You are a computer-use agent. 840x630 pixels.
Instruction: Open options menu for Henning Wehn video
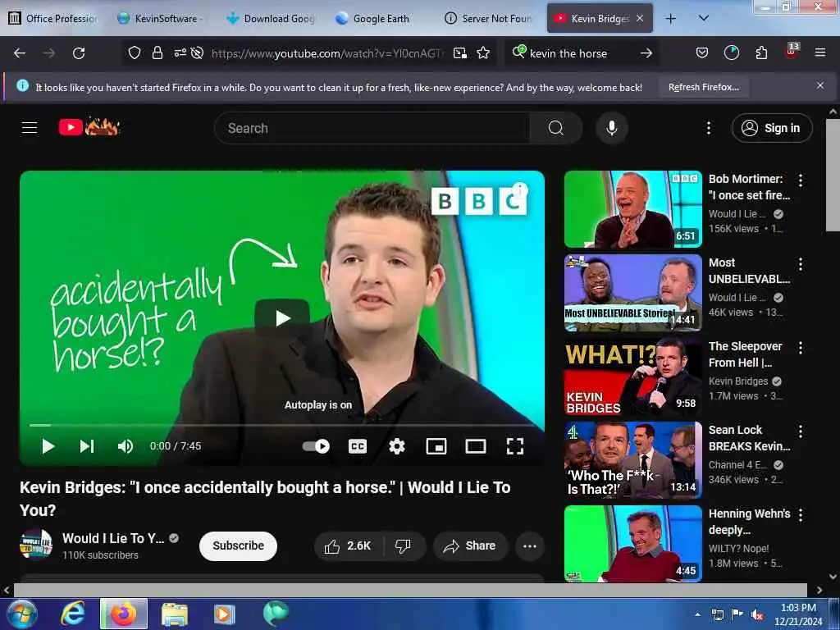tap(801, 515)
